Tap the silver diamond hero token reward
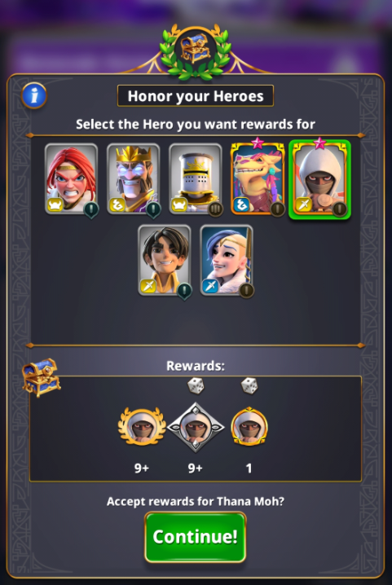392x585 pixels. coord(196,427)
